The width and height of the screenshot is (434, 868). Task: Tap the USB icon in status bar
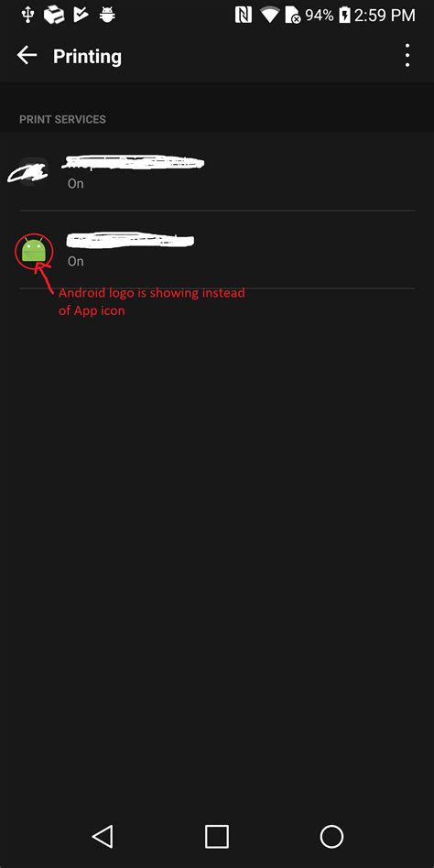[x=27, y=15]
